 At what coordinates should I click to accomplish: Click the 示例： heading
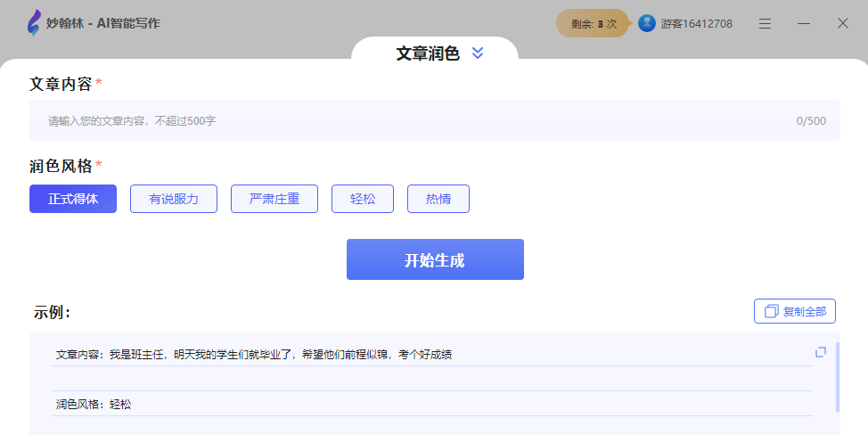click(x=53, y=312)
